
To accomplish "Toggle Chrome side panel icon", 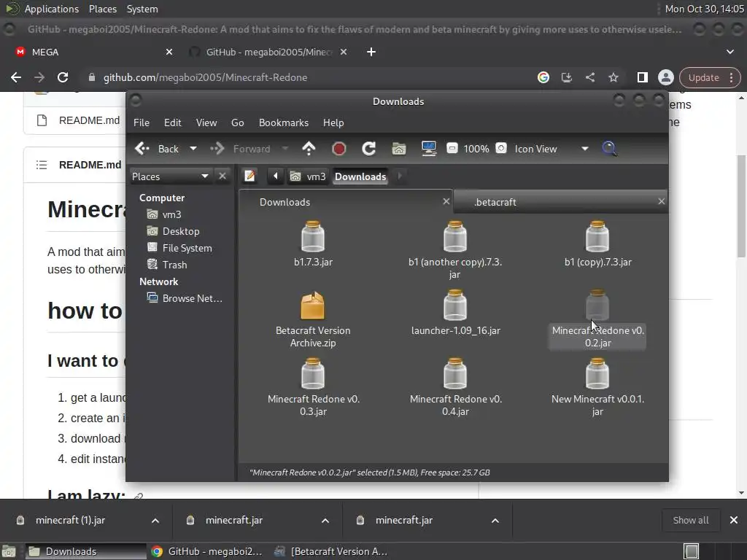I will click(642, 77).
